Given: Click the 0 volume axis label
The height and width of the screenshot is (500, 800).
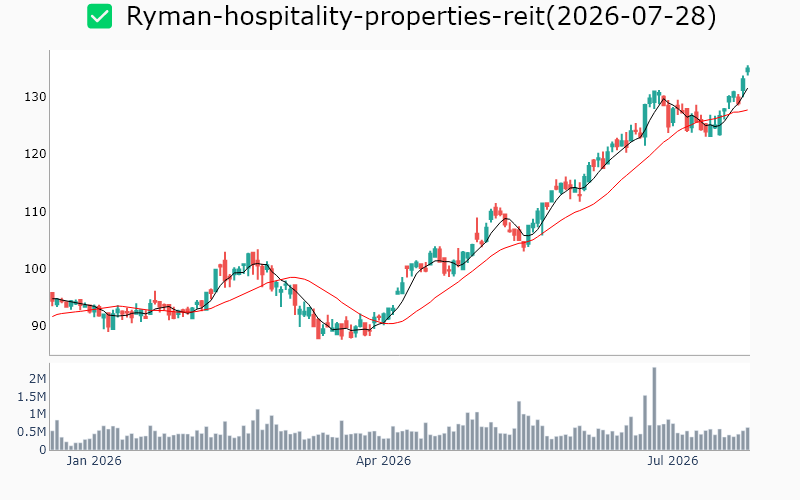Looking at the screenshot, I should click(43, 450).
